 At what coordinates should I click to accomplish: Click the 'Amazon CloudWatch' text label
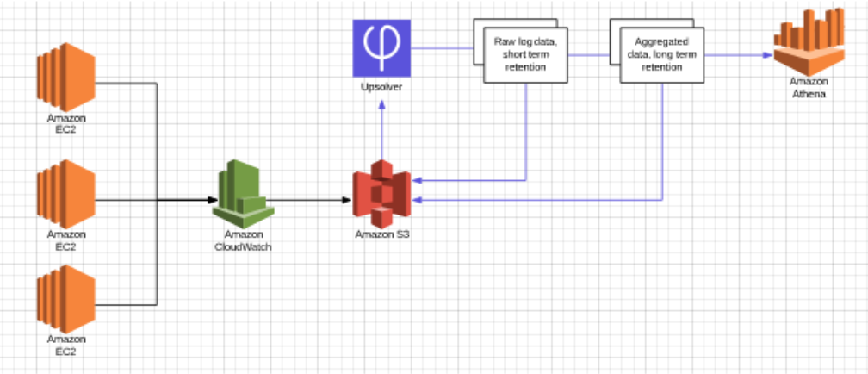[x=242, y=240]
